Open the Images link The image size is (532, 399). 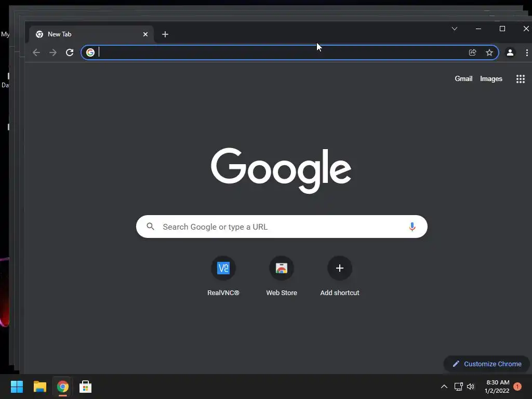point(491,79)
